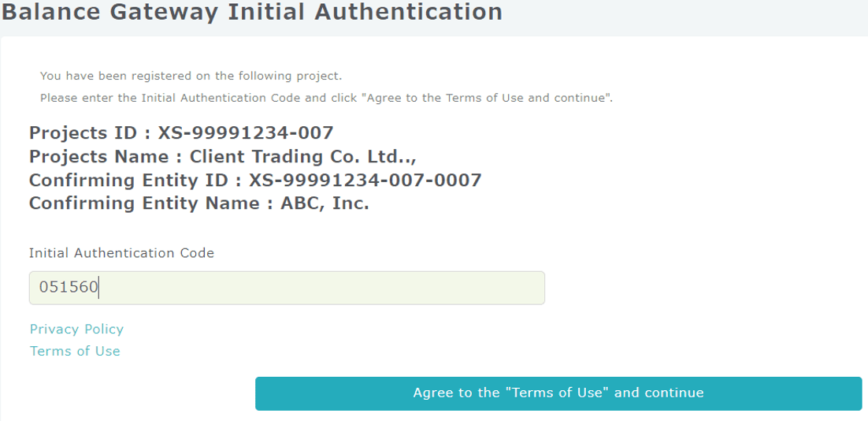Click the Balance Gateway Initial Authentication heading
This screenshot has width=868, height=421.
coord(252,12)
